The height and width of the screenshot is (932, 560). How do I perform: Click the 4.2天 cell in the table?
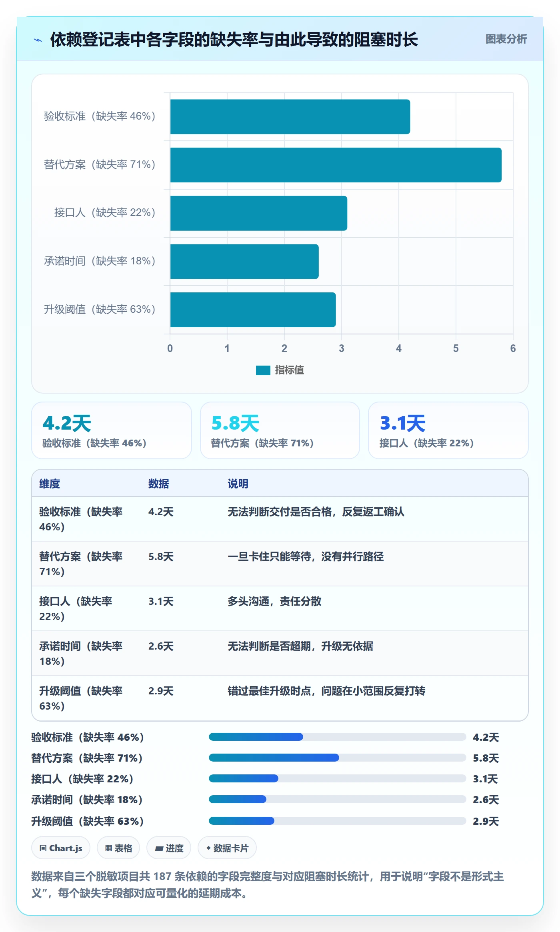pos(161,512)
